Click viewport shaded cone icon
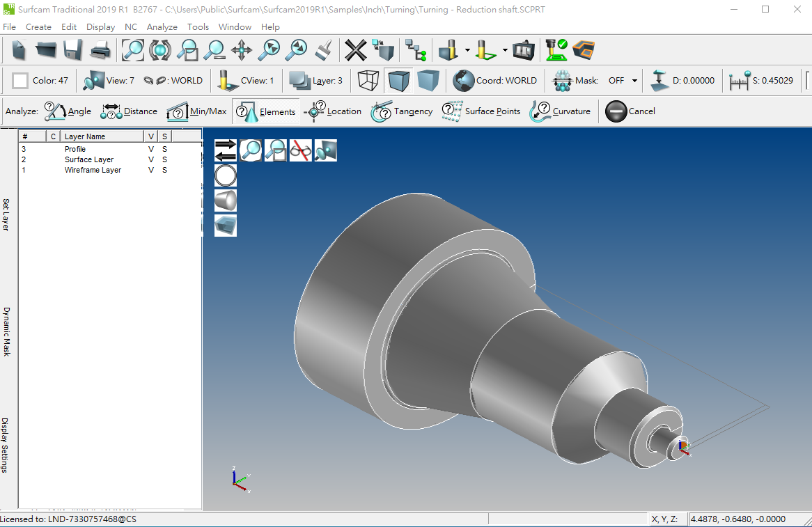 click(225, 200)
